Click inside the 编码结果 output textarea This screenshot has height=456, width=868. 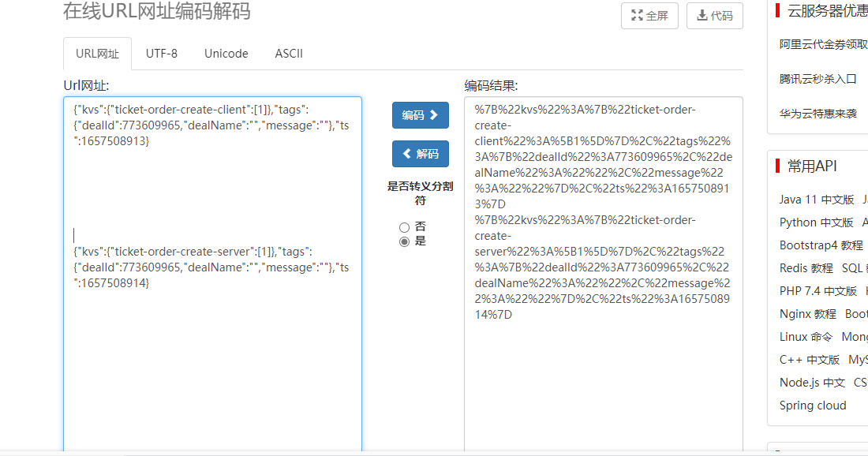click(x=603, y=379)
